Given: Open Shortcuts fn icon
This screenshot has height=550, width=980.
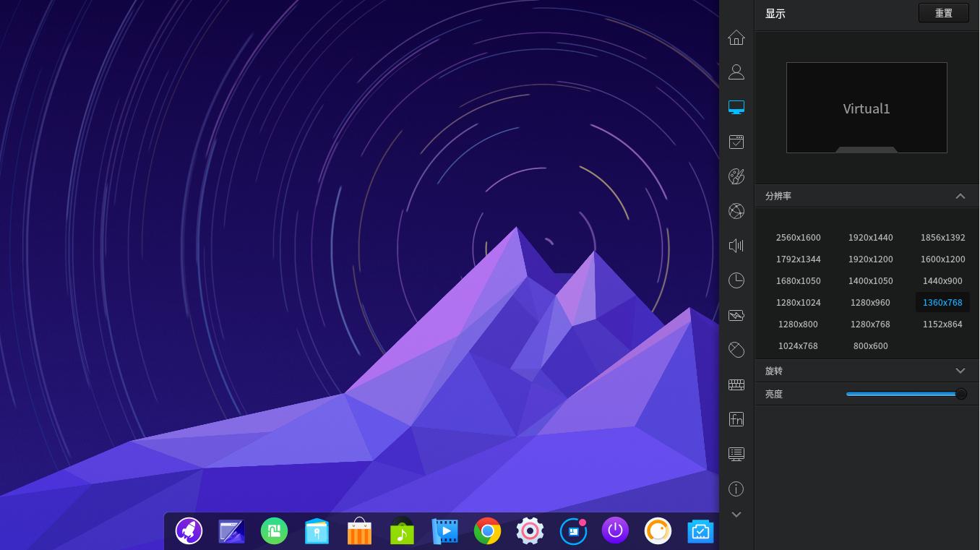Looking at the screenshot, I should (736, 419).
